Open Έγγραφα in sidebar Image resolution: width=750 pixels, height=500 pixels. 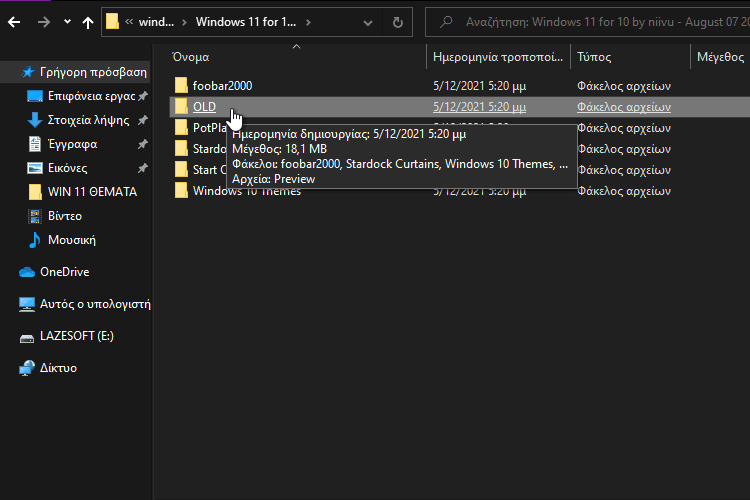coord(73,144)
